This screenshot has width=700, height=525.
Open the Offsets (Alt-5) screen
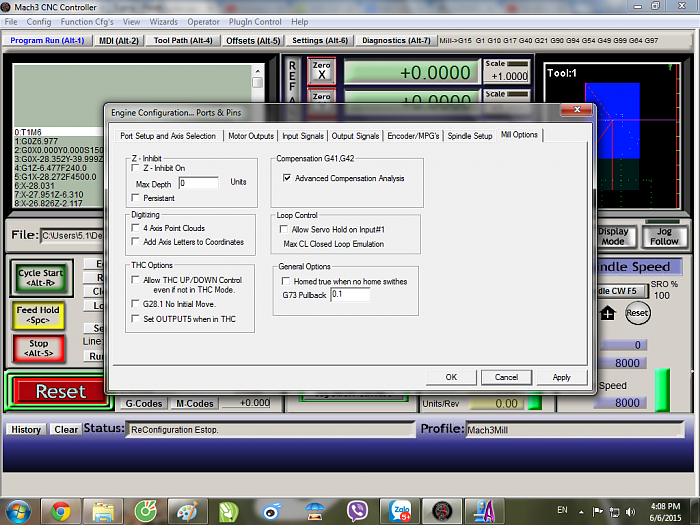click(253, 41)
